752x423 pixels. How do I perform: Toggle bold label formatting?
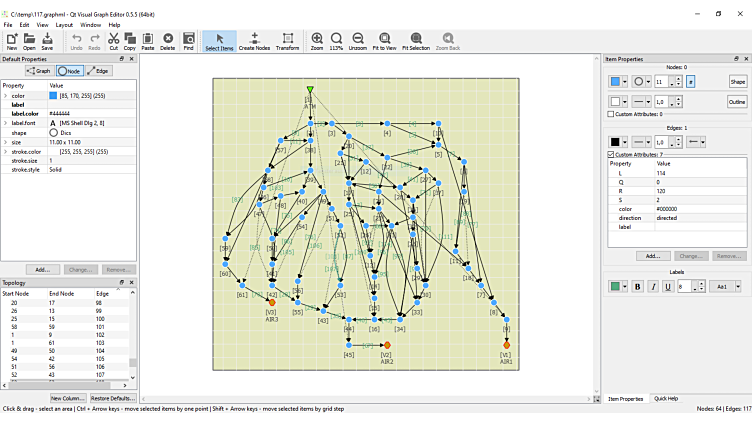638,286
